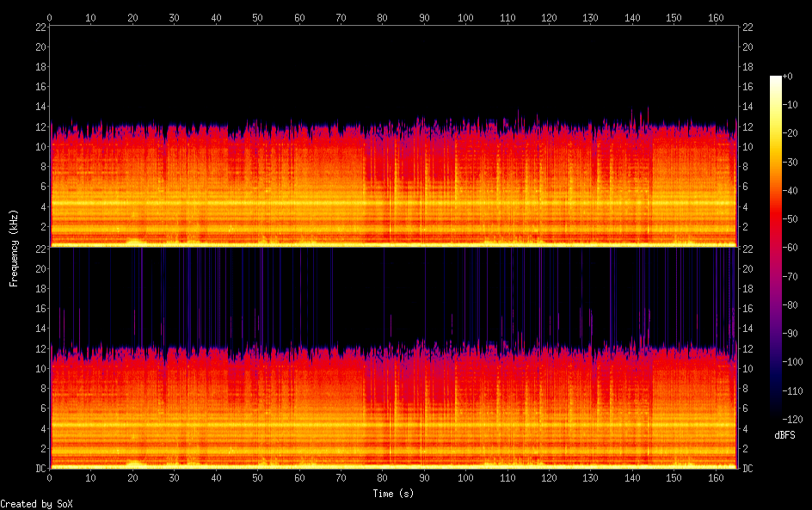Click the top-left 22 kHz label of upper channel
The image size is (812, 510).
pos(40,27)
